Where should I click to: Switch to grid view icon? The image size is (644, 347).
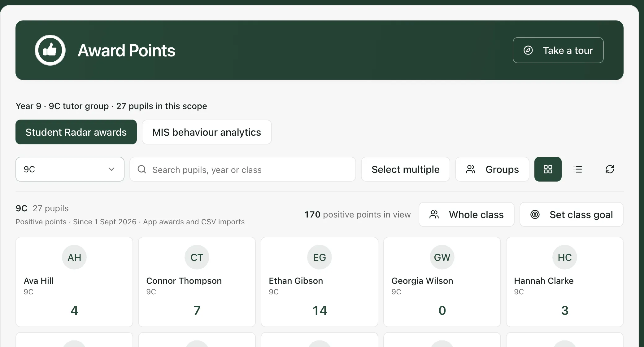pyautogui.click(x=548, y=169)
